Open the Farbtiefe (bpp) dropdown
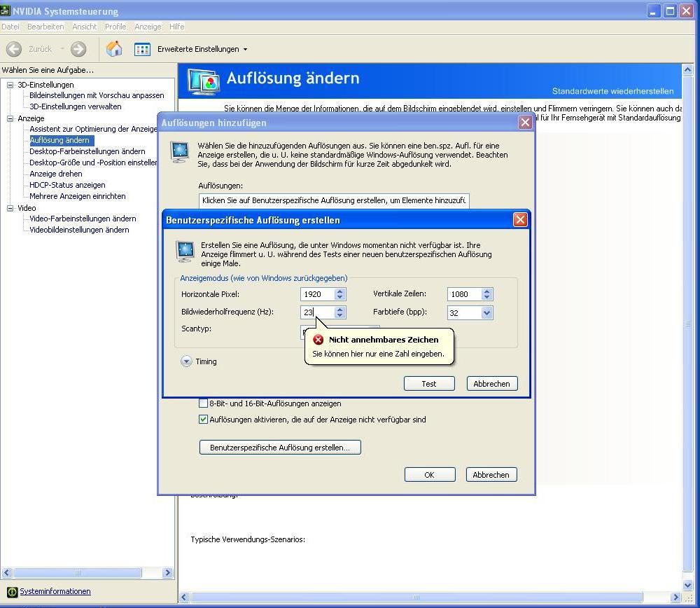This screenshot has width=700, height=608. (x=486, y=312)
